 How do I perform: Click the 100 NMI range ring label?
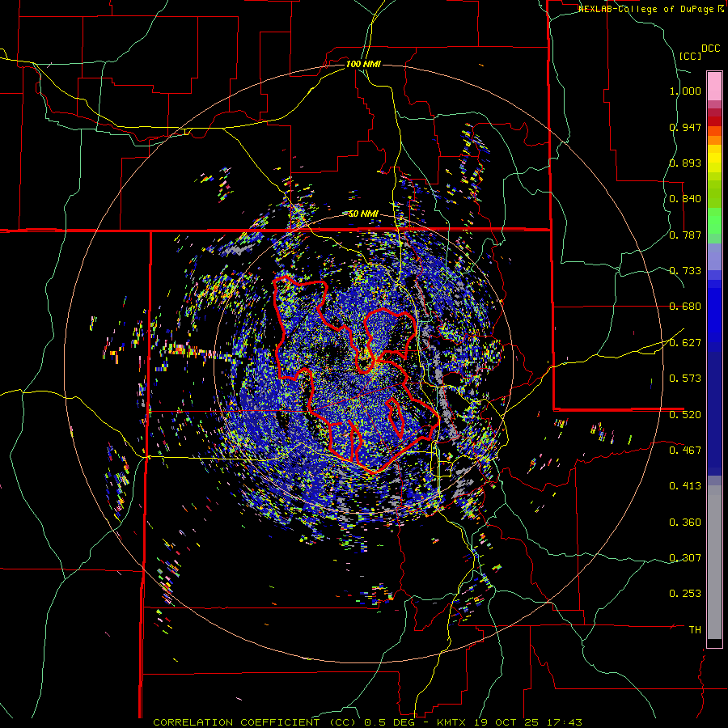tap(363, 64)
